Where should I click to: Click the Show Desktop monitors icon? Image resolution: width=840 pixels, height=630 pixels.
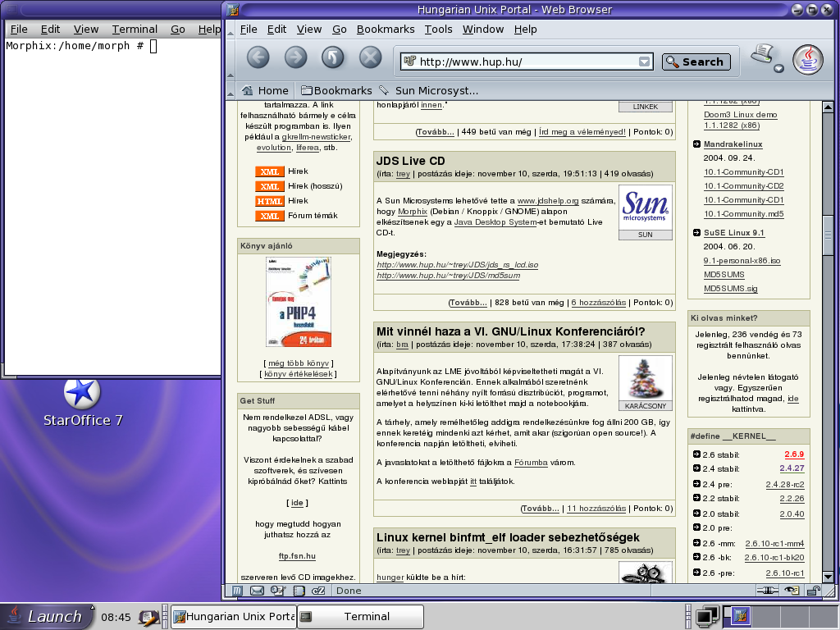pyautogui.click(x=707, y=617)
